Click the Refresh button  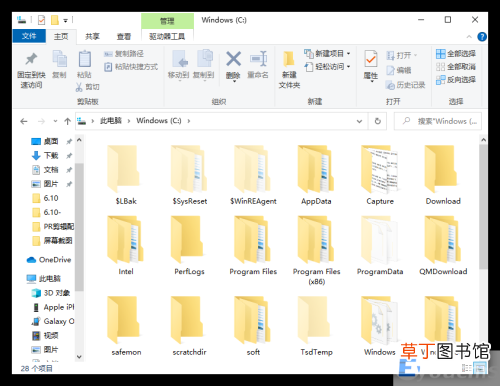tap(378, 121)
